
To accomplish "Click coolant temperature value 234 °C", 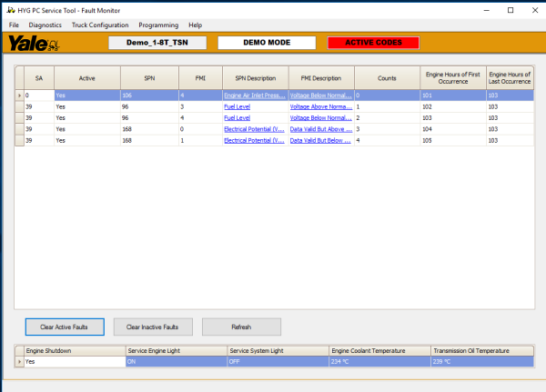I will coord(379,362).
